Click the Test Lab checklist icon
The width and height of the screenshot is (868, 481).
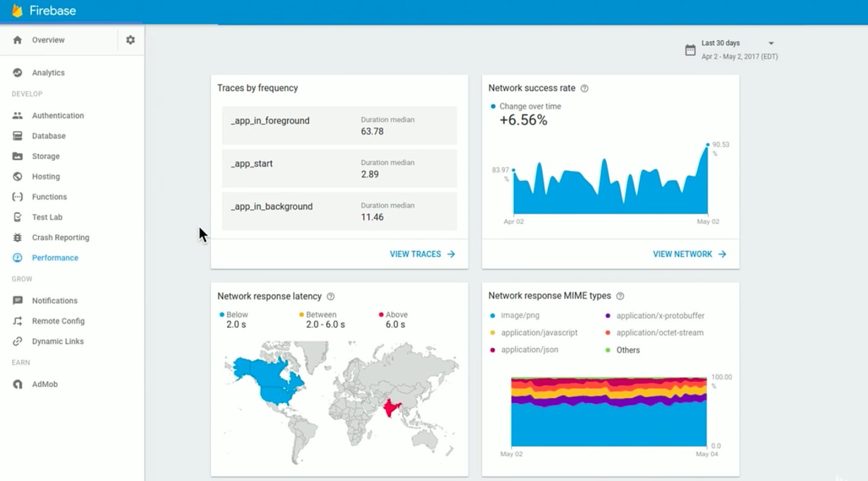17,217
